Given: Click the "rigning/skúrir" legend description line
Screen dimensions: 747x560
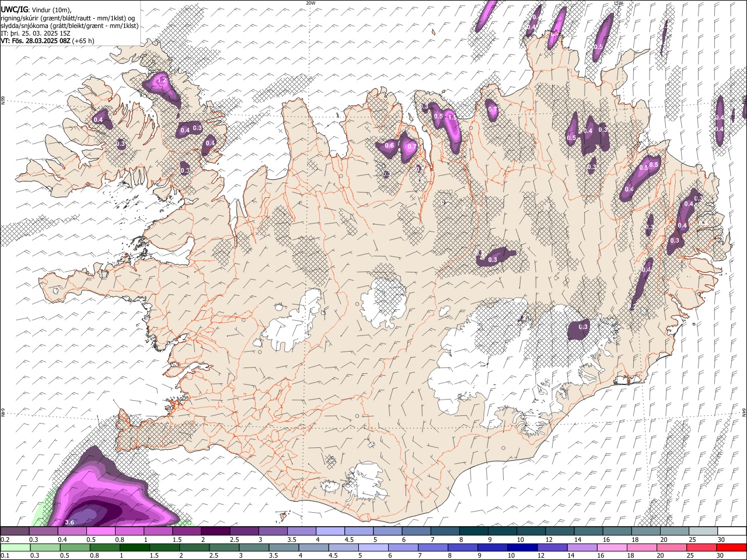Looking at the screenshot, I should tap(68, 17).
